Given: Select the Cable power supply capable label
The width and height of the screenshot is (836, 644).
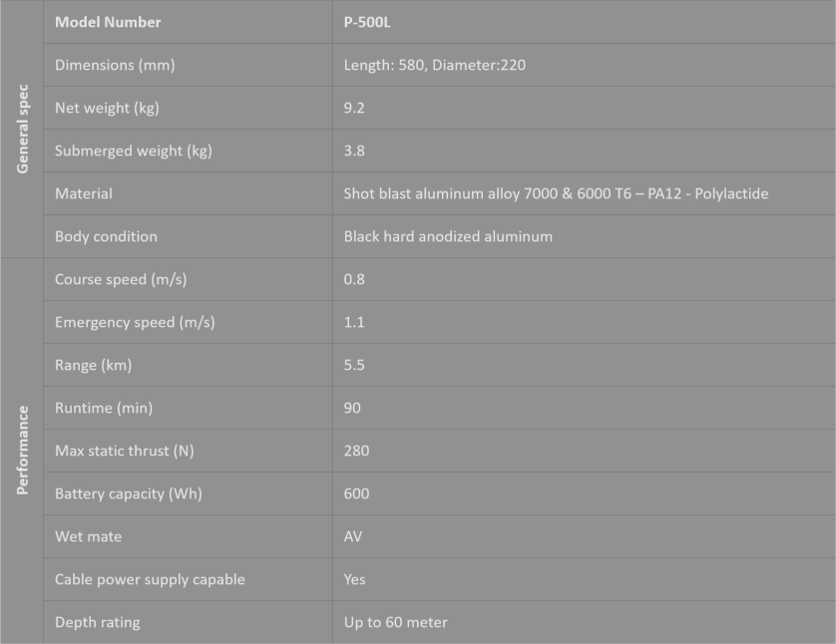Looking at the screenshot, I should (150, 579).
